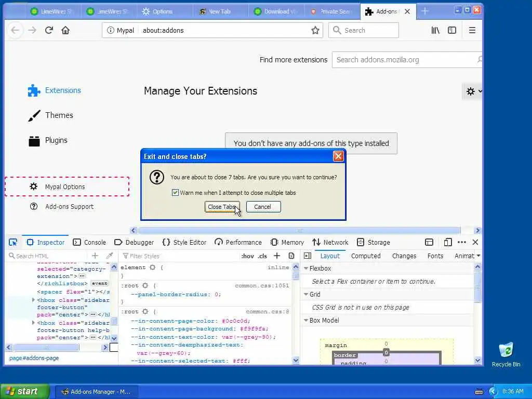
Task: Switch to the Network panel
Action: click(x=330, y=242)
